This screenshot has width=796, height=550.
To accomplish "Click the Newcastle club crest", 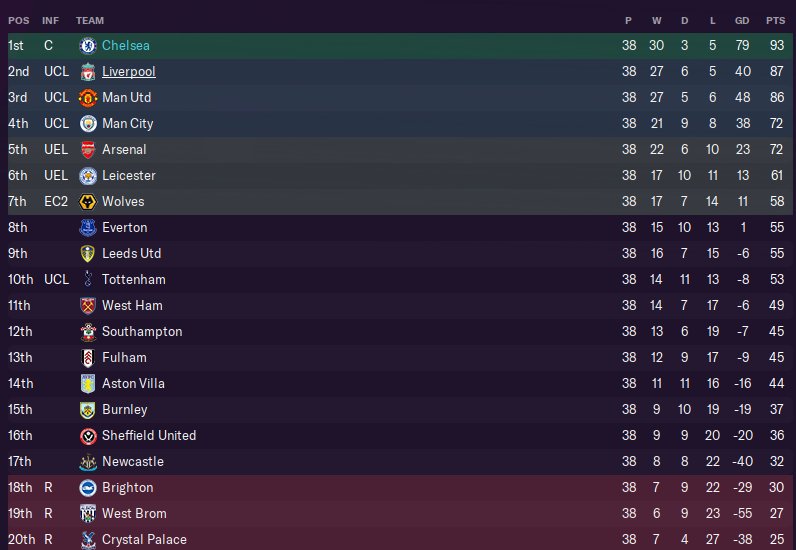I will (x=88, y=462).
